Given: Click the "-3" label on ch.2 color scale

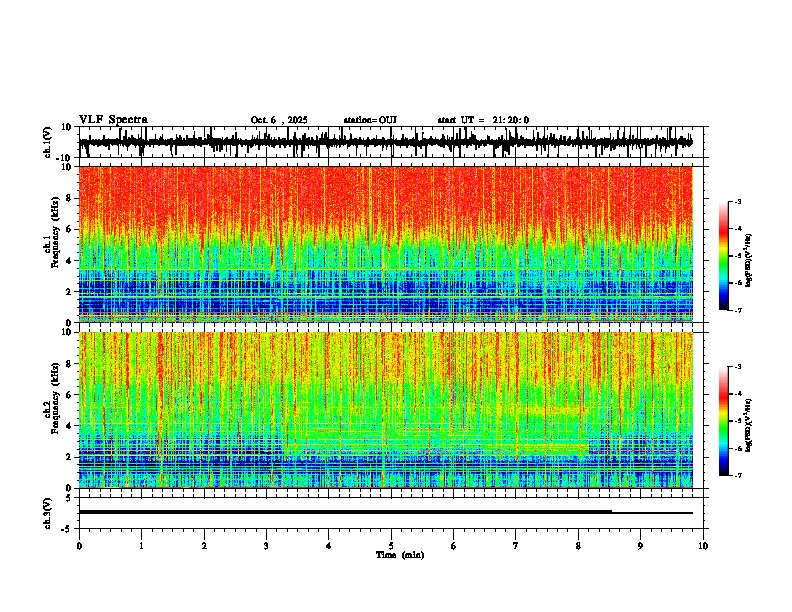Looking at the screenshot, I should coord(738,367).
